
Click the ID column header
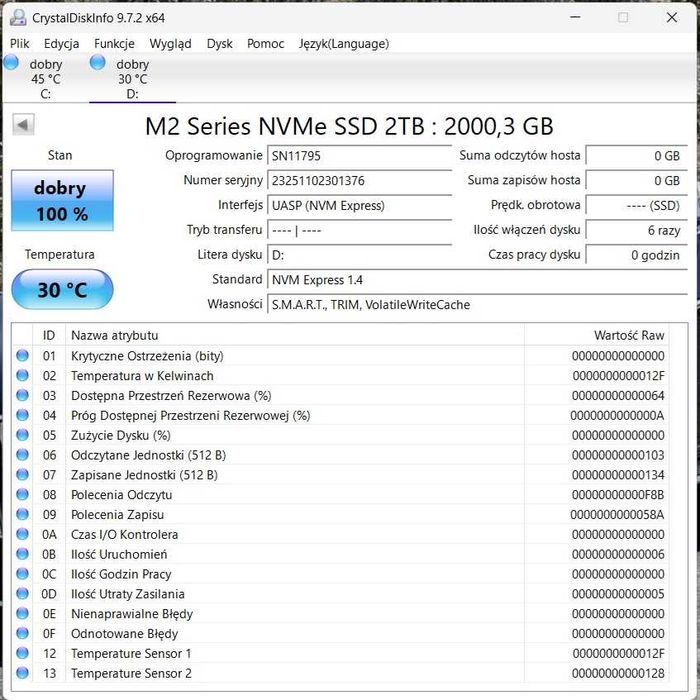click(49, 335)
